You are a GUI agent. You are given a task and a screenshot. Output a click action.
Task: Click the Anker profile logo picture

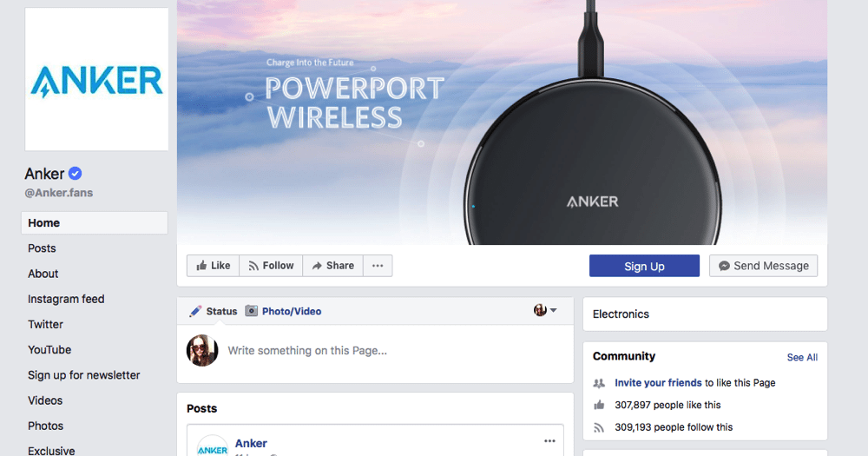coord(97,79)
